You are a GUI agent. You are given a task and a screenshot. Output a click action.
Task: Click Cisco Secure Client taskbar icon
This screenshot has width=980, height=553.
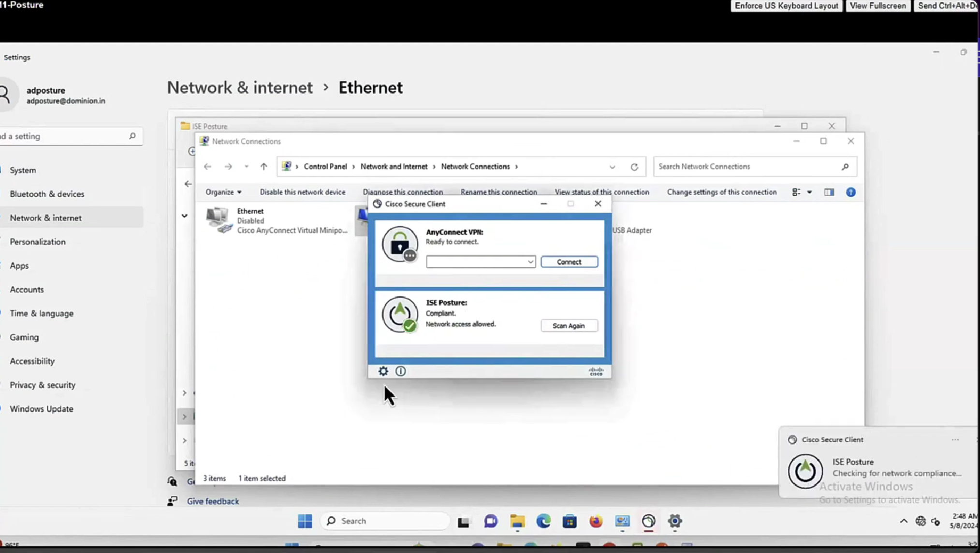tap(648, 521)
